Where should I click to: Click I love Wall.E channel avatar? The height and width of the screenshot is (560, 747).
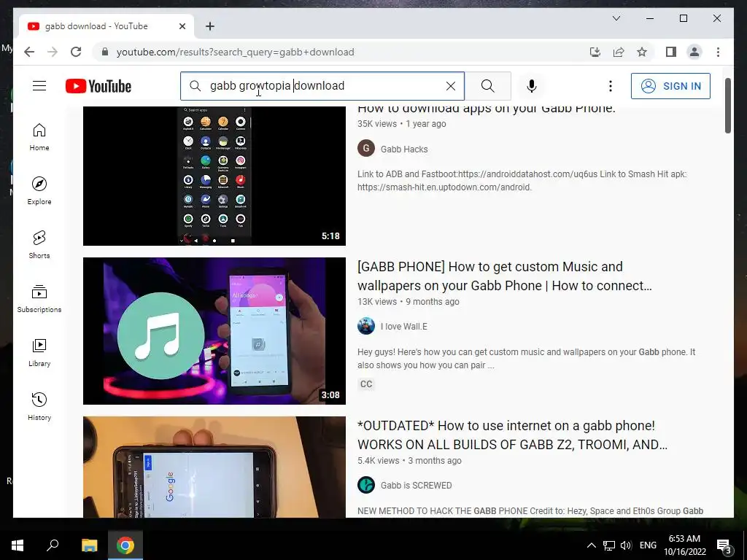point(366,326)
